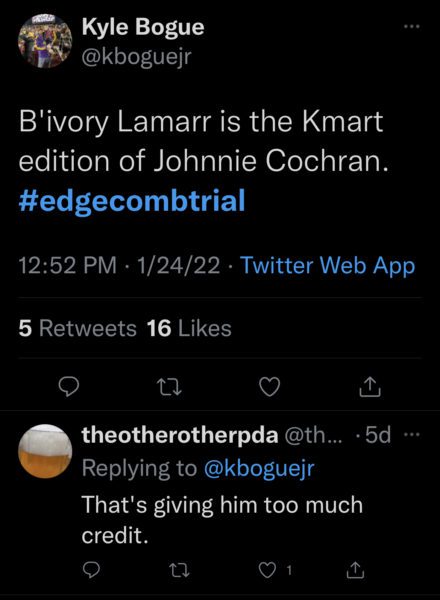Screen dimensions: 440x600
Task: Like the "too much credit" reply
Action: pos(267,571)
